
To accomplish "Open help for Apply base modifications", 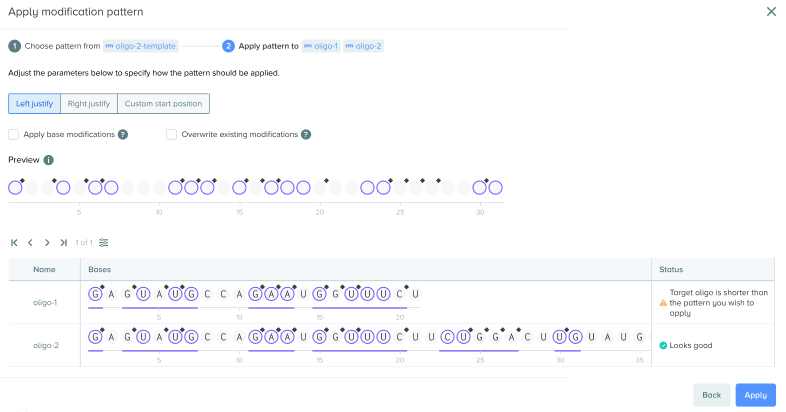I will point(123,134).
